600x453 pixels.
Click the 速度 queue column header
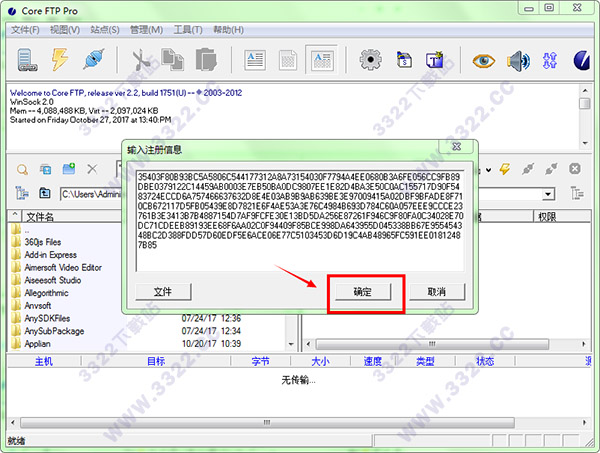[x=372, y=361]
